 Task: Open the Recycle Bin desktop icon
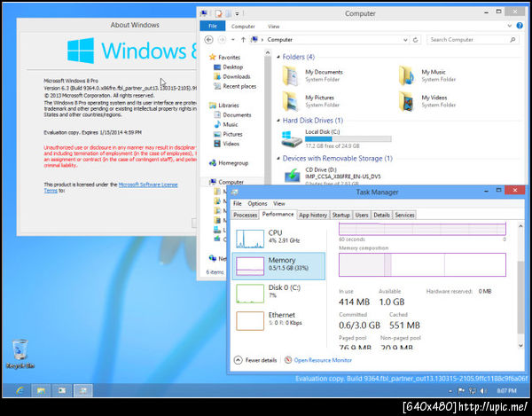20,354
